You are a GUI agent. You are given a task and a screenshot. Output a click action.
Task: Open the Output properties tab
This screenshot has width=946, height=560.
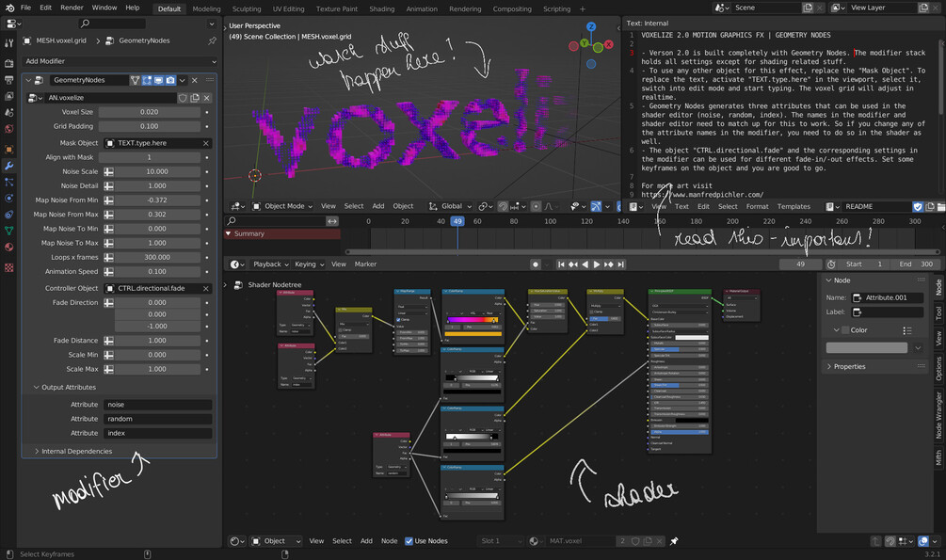point(9,80)
